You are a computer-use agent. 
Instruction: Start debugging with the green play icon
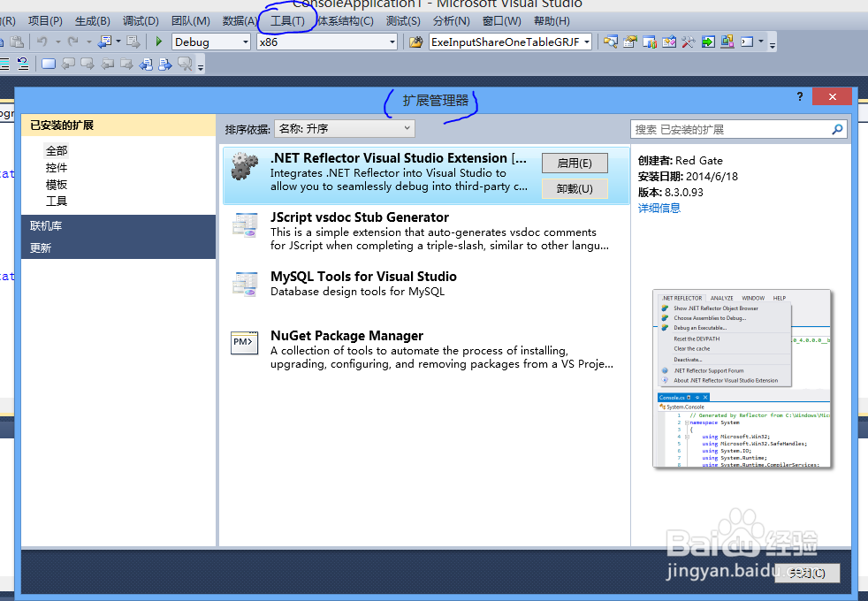coord(159,42)
